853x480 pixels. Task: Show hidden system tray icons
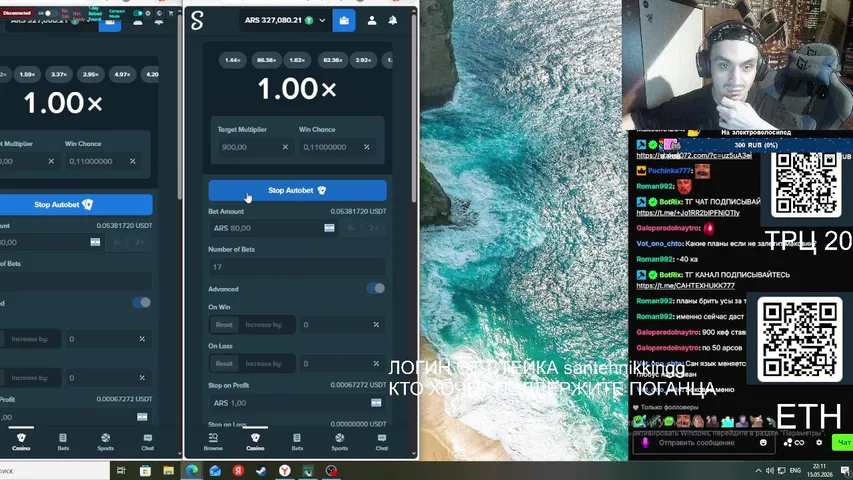[758, 471]
